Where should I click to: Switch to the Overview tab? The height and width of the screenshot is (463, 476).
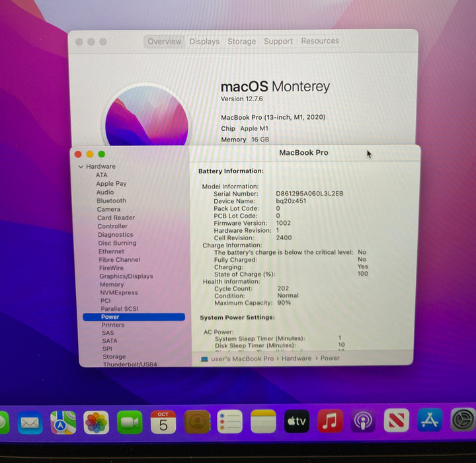[x=164, y=41]
